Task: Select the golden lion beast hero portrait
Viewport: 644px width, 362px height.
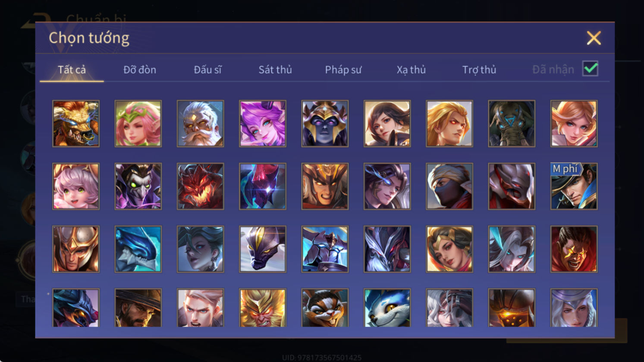Action: click(76, 124)
